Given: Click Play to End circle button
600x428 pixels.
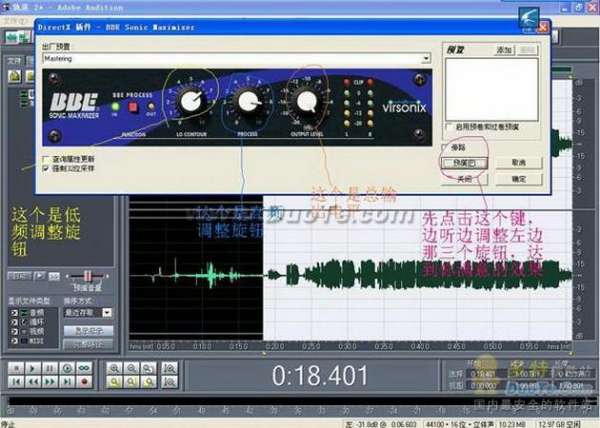Looking at the screenshot, I should tap(67, 368).
